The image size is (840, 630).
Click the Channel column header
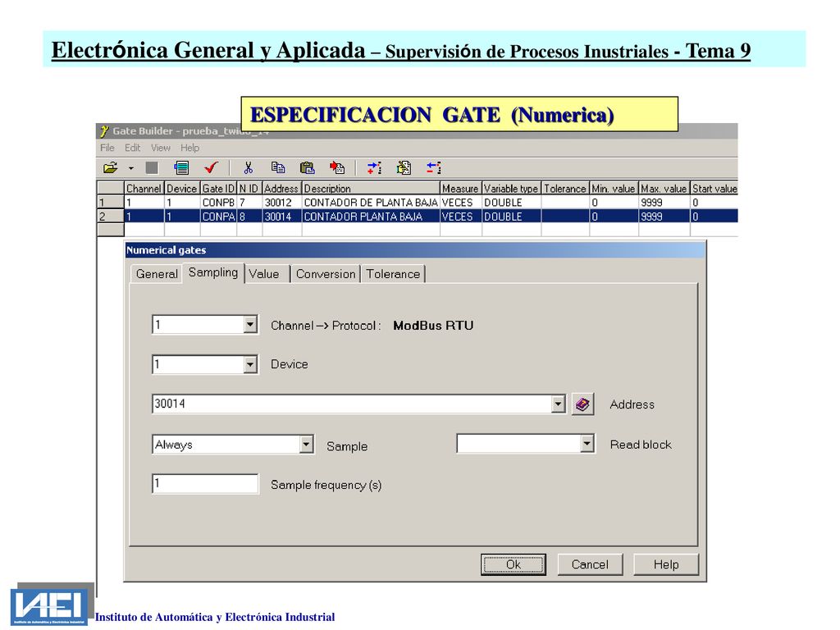tap(144, 189)
